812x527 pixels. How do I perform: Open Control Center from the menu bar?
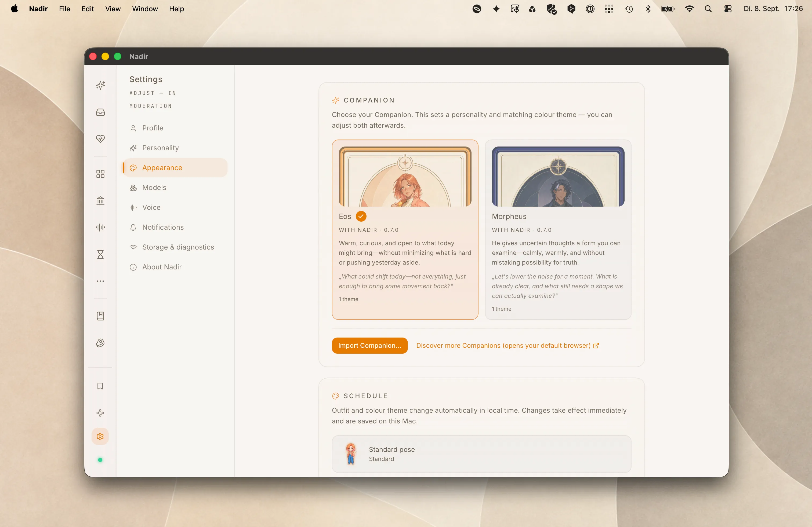728,9
